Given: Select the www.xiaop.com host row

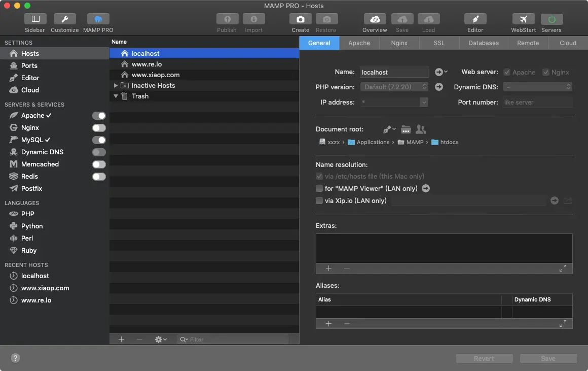Looking at the screenshot, I should tap(204, 75).
